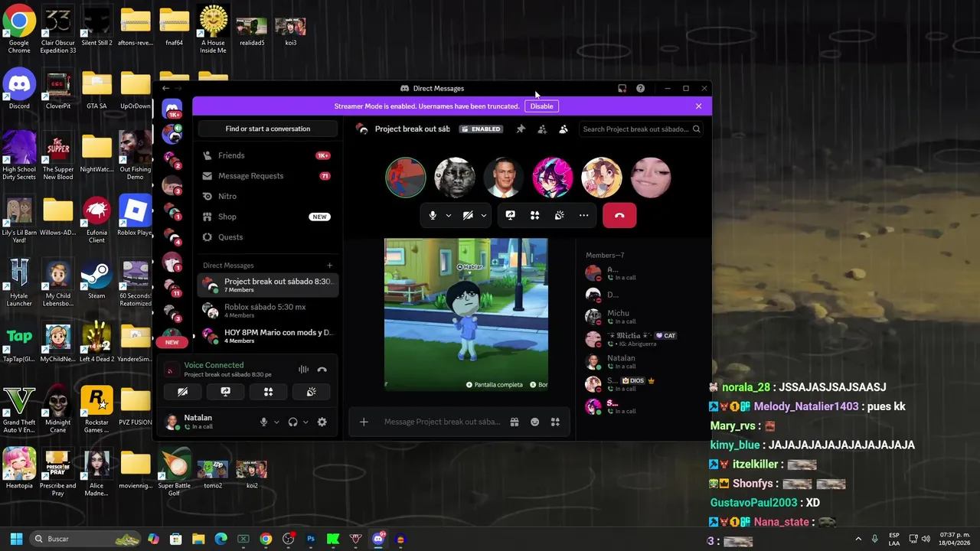Open pinned messages in chat header
This screenshot has width=980, height=551.
pyautogui.click(x=521, y=129)
